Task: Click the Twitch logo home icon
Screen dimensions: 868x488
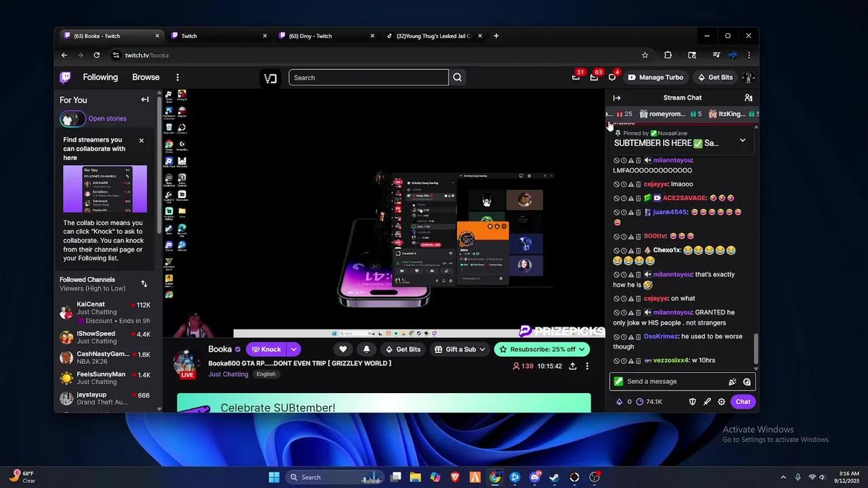Action: [x=65, y=77]
